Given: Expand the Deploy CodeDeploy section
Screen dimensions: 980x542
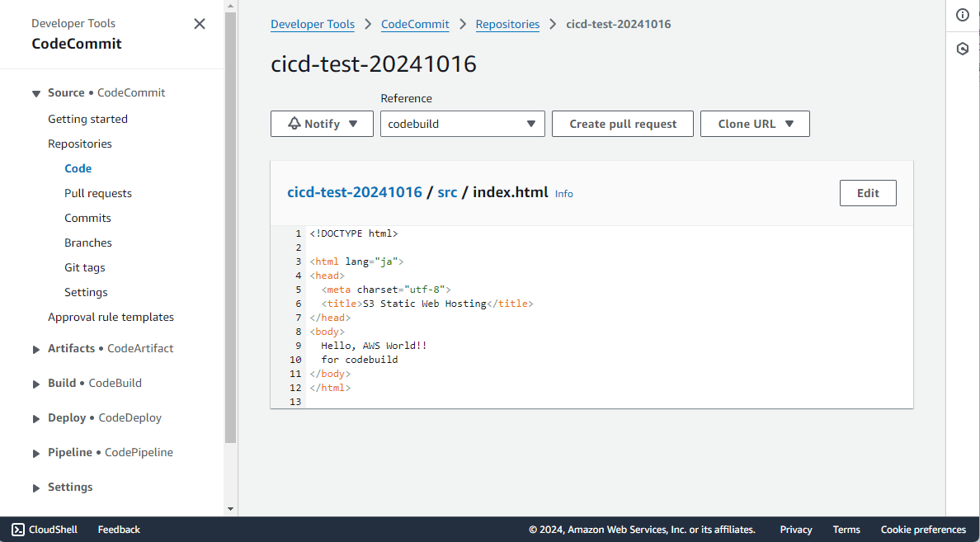Looking at the screenshot, I should [36, 418].
